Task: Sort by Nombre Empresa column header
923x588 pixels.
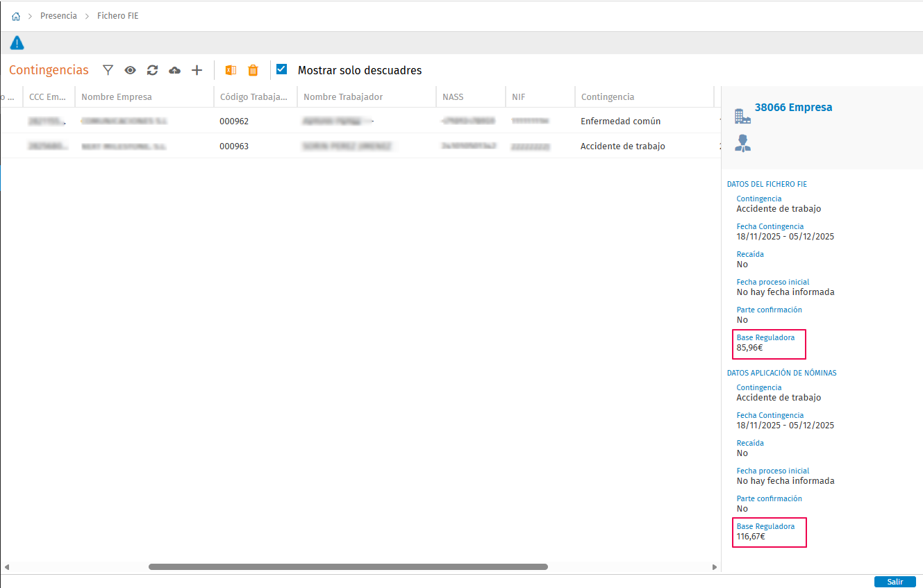Action: click(144, 97)
